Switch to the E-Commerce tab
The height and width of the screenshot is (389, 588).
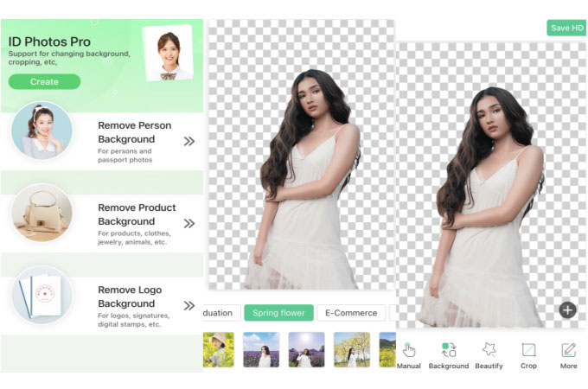pyautogui.click(x=351, y=313)
